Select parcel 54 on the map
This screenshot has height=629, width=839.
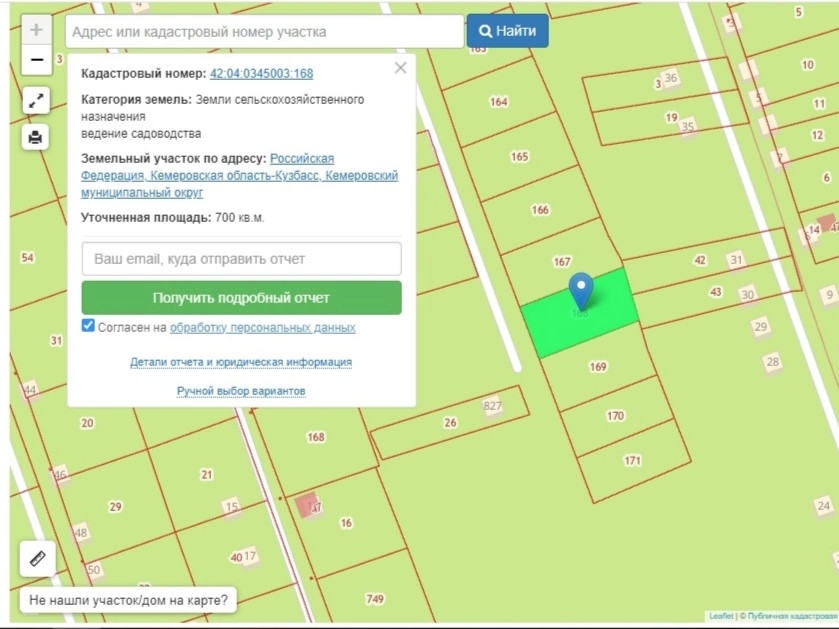point(27,258)
